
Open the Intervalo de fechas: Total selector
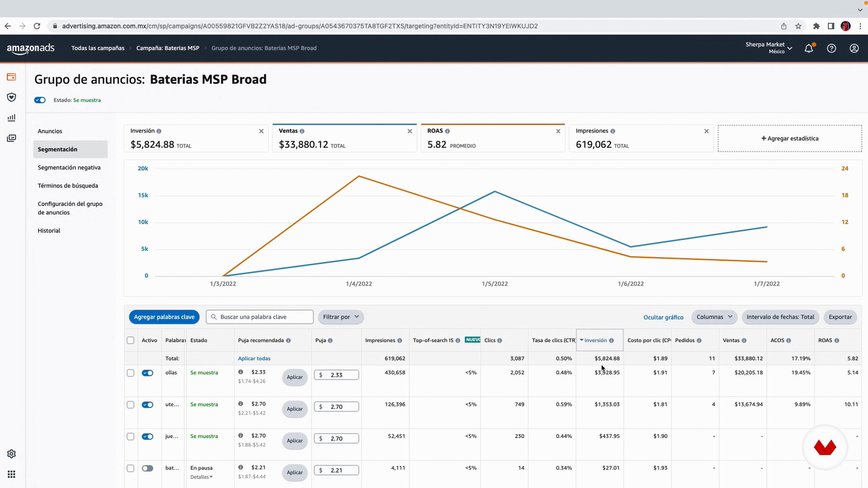(780, 317)
